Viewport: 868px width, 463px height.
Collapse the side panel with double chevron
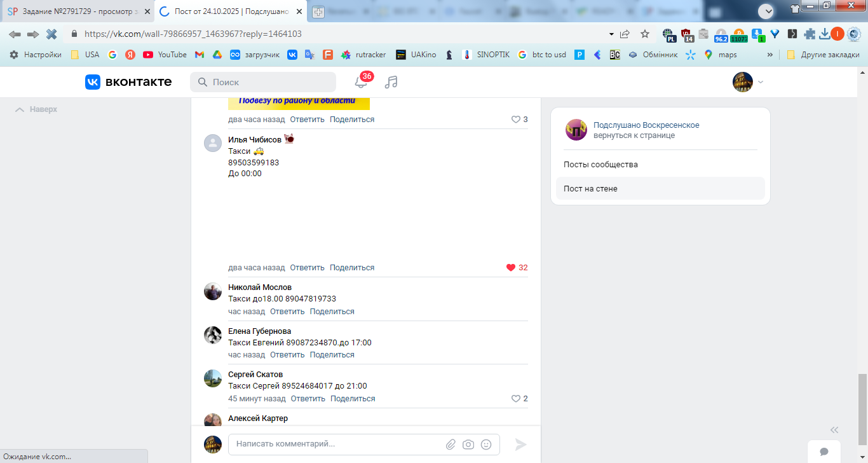coord(834,430)
